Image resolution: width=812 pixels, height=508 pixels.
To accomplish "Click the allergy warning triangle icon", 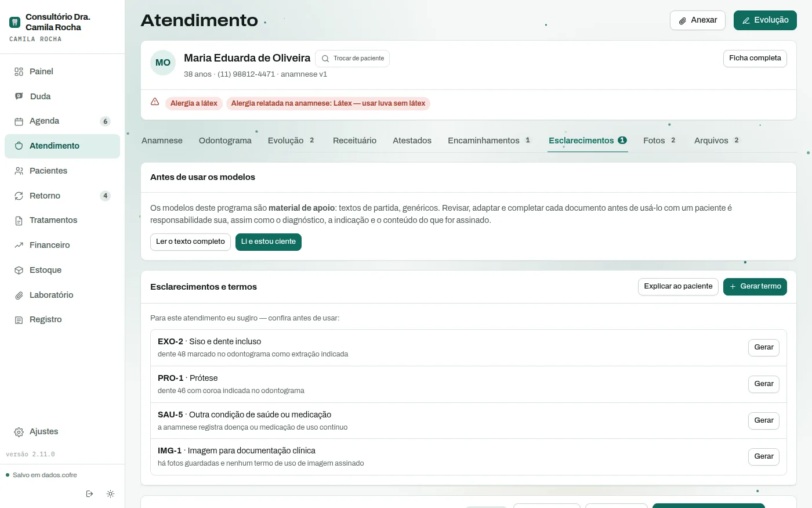I will [x=155, y=102].
